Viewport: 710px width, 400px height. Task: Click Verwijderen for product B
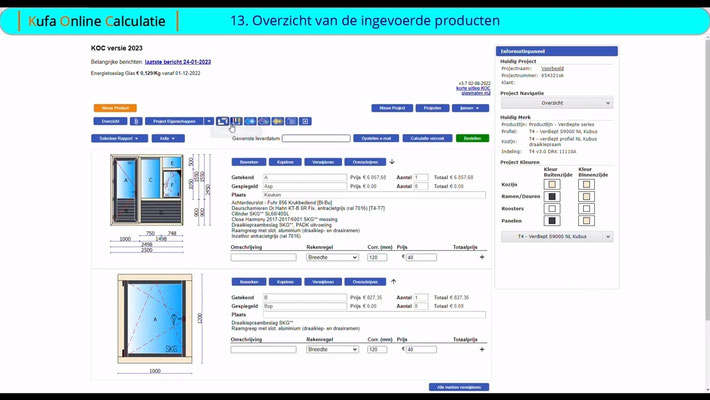tap(323, 282)
